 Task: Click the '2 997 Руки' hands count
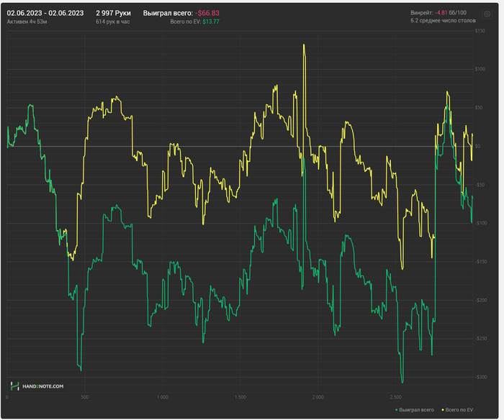[x=113, y=13]
